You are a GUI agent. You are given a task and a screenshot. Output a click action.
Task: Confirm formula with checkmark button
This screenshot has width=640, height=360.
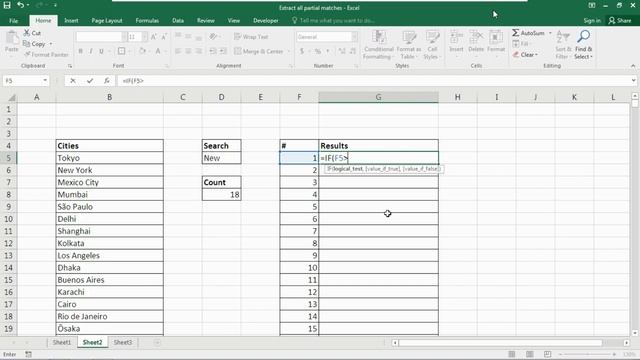click(x=90, y=81)
